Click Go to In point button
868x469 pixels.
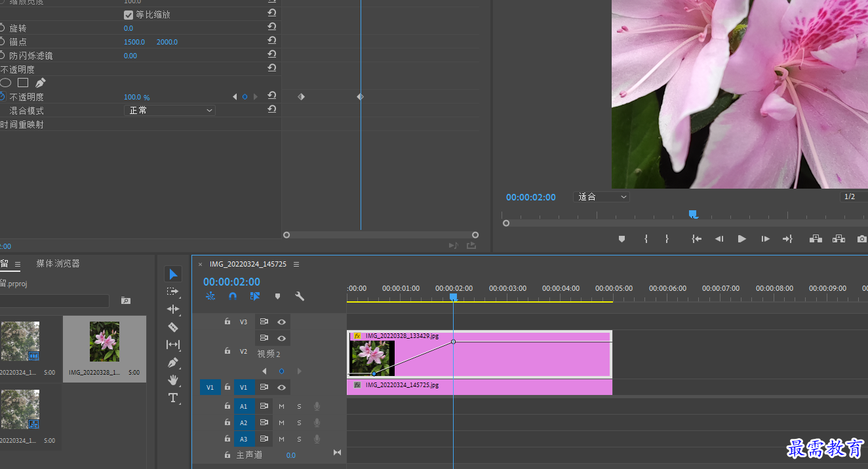pyautogui.click(x=697, y=239)
